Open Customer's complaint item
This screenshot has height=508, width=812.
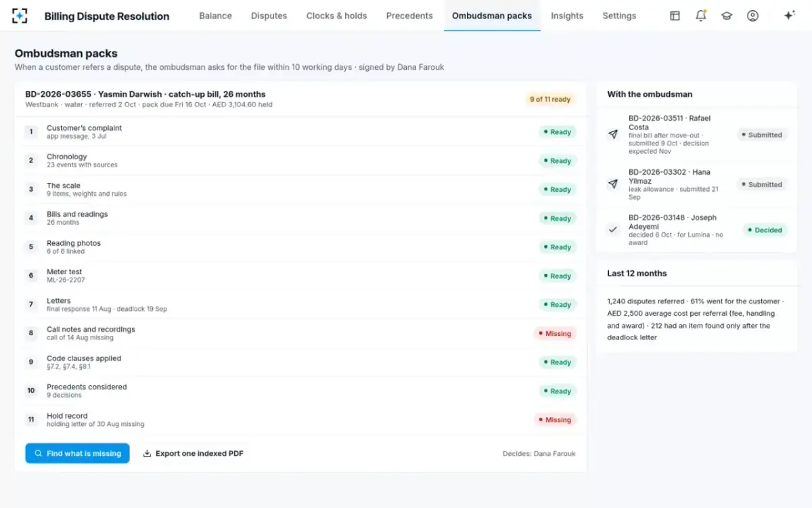click(x=300, y=132)
